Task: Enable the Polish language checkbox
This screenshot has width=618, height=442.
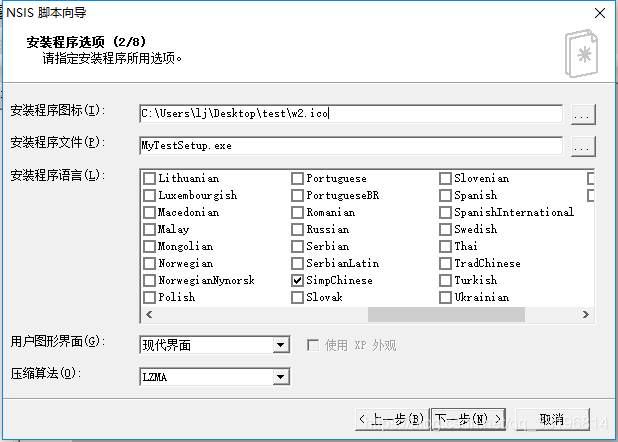Action: tap(149, 297)
